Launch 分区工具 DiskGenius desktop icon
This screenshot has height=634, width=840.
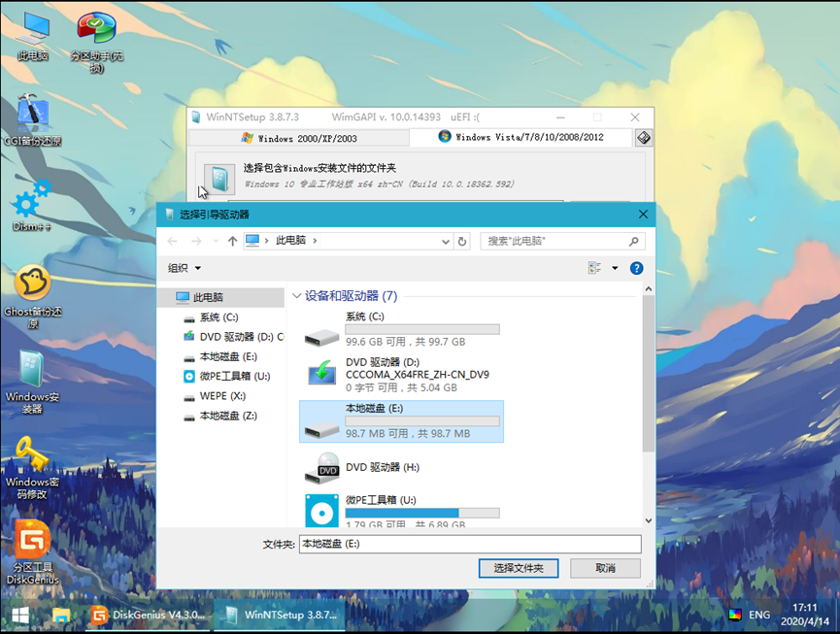[33, 553]
